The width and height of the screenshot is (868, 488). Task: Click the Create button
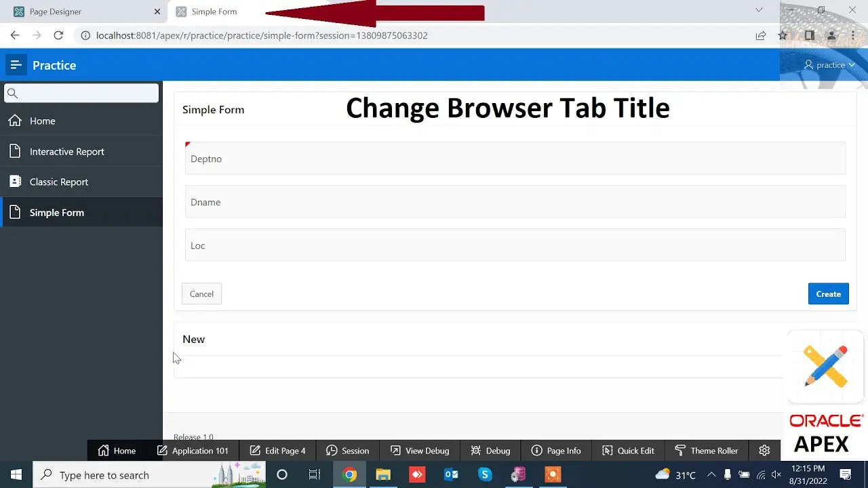828,293
